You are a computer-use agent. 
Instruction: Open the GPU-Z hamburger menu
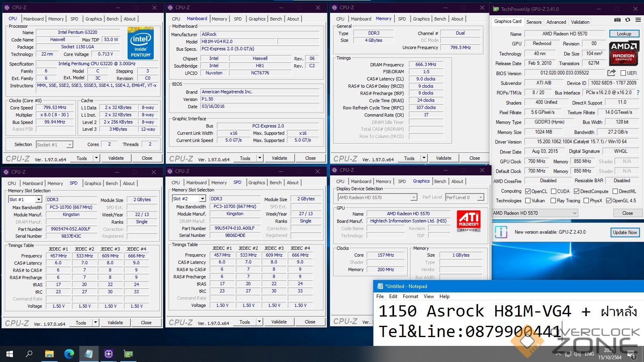(638, 20)
